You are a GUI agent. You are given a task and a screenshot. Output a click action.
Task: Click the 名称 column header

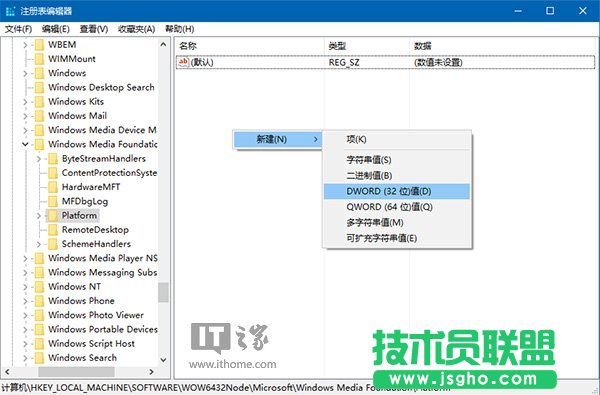click(x=250, y=46)
